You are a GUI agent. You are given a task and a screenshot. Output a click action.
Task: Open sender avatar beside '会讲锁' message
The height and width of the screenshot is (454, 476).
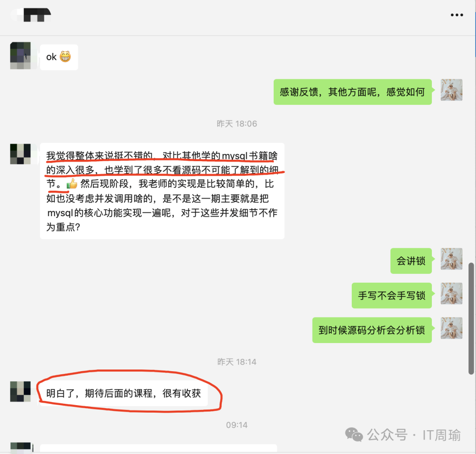pos(451,259)
